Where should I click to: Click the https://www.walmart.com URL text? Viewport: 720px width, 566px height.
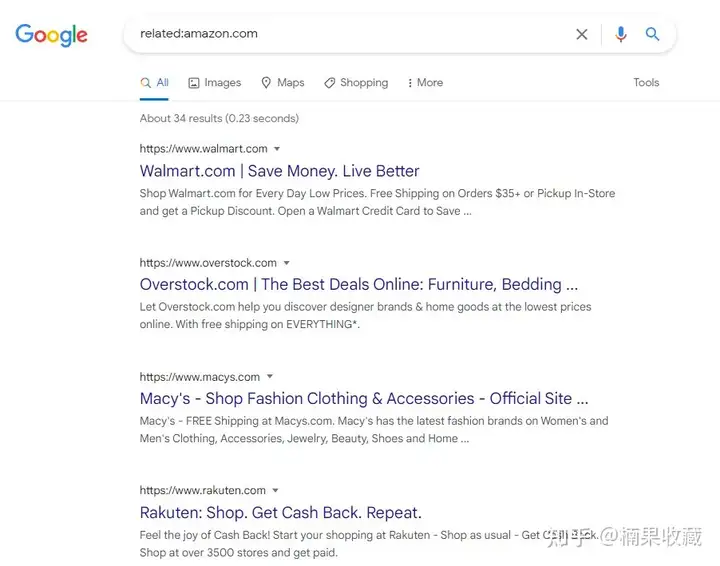pyautogui.click(x=203, y=149)
